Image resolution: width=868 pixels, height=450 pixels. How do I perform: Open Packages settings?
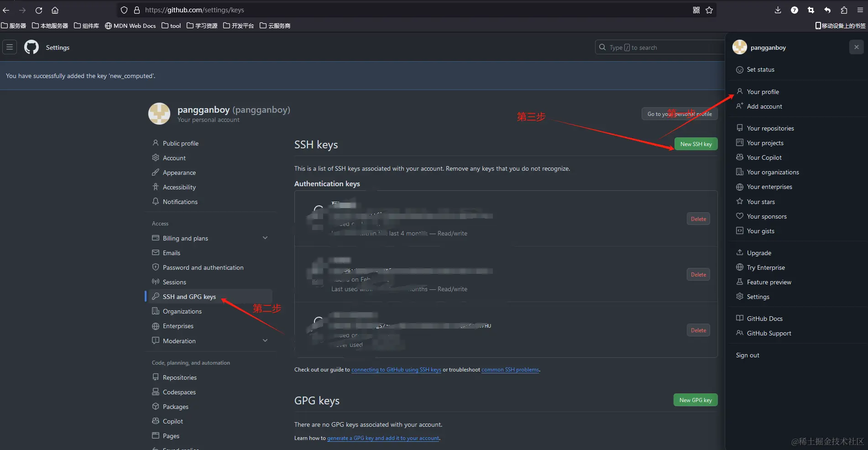pos(176,407)
